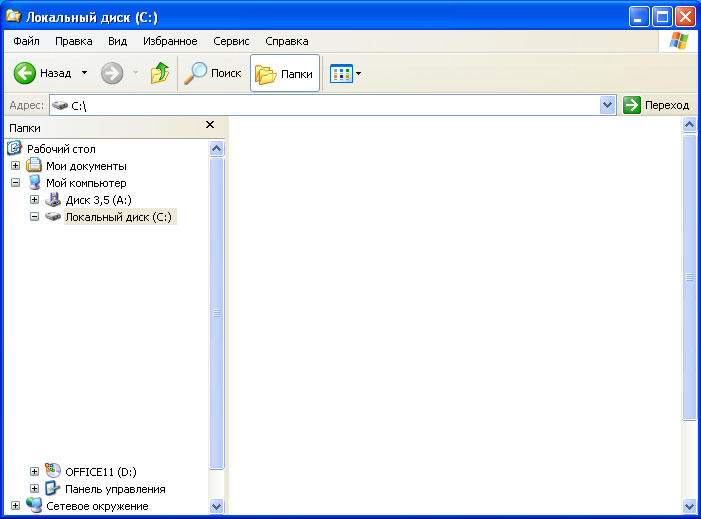Maximize the Локальный диск (C:) window
The width and height of the screenshot is (701, 519).
[662, 17]
